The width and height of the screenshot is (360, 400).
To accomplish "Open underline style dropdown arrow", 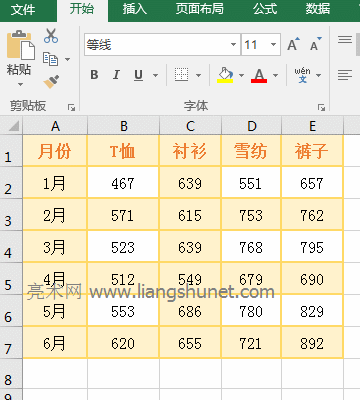I will 155,75.
